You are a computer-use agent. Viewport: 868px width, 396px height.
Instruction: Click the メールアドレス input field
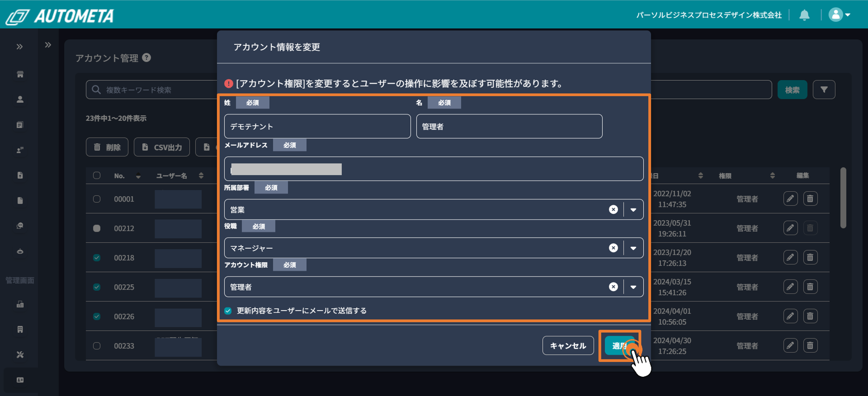click(x=434, y=169)
